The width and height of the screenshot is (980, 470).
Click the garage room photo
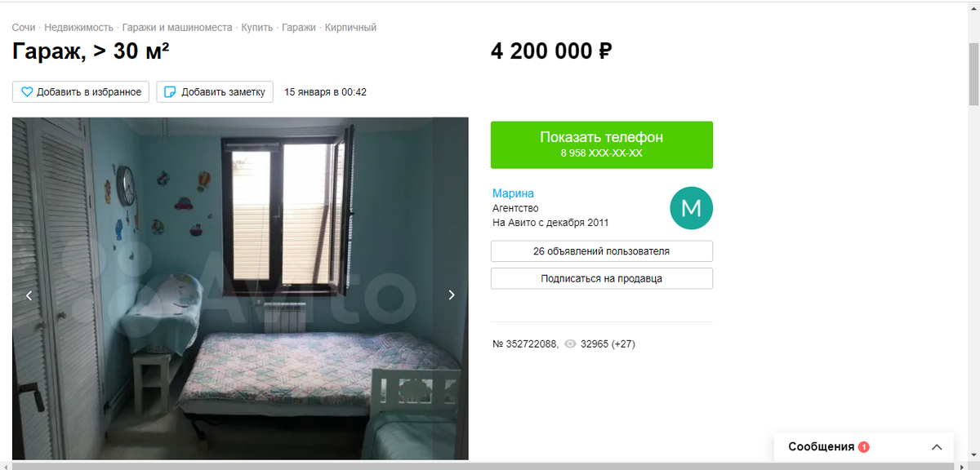(240, 289)
